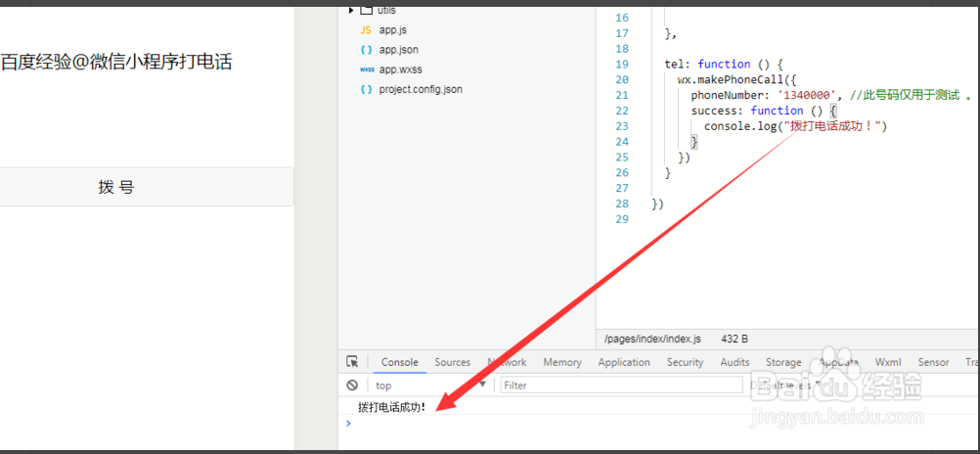The width and height of the screenshot is (980, 454).
Task: Click line number 19 in gutter
Action: tap(622, 64)
